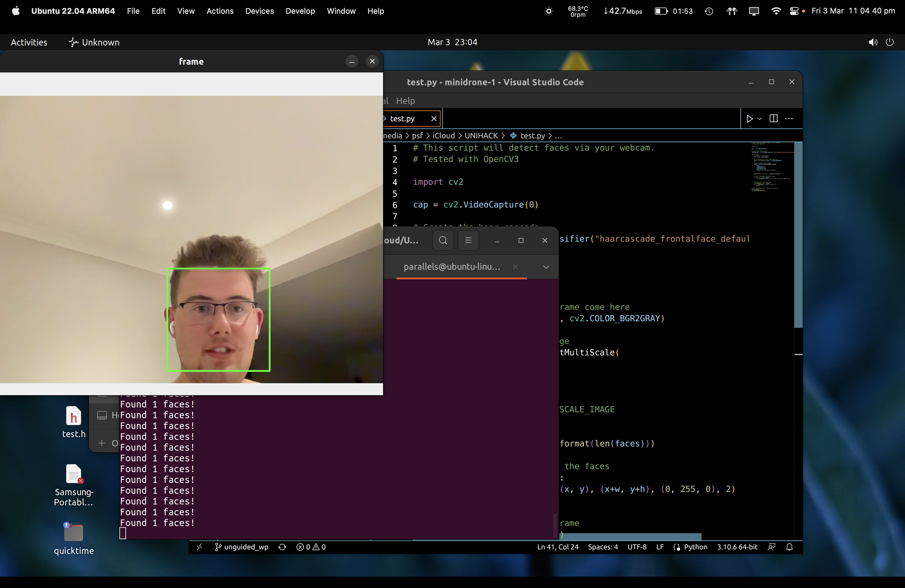
Task: Open the run options dropdown arrow
Action: coord(760,119)
